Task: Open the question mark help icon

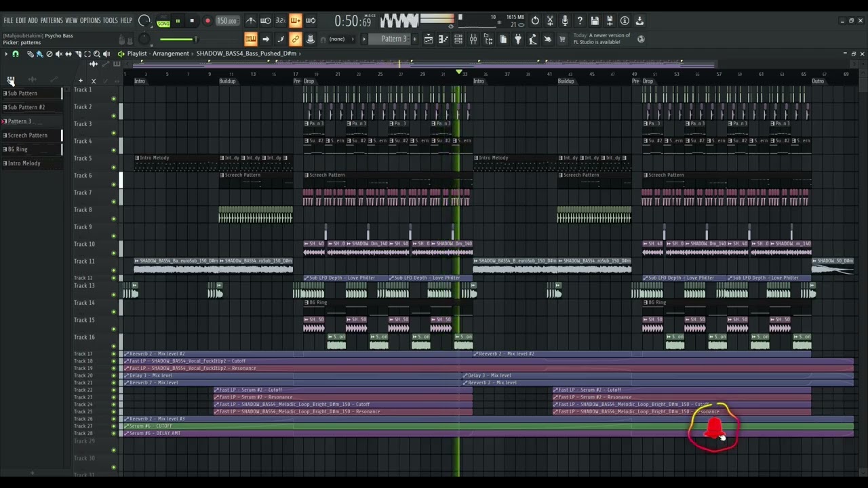Action: click(580, 20)
